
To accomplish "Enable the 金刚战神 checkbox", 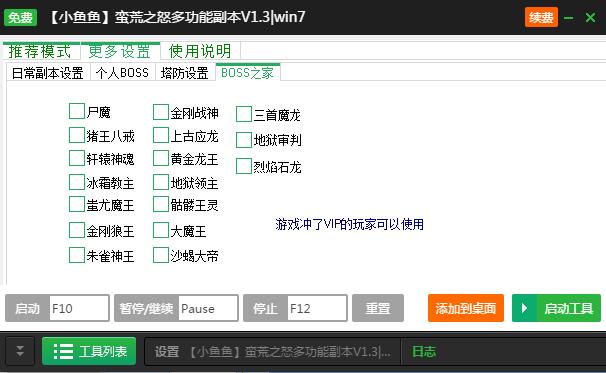I will (x=161, y=112).
